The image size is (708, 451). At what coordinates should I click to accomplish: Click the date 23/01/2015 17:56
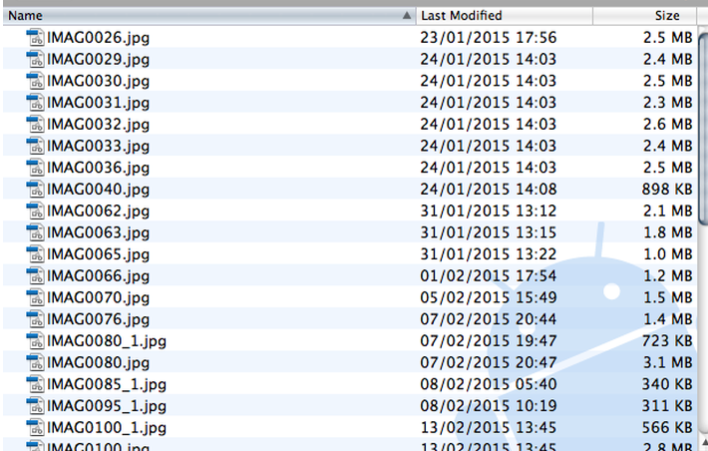[x=489, y=37]
